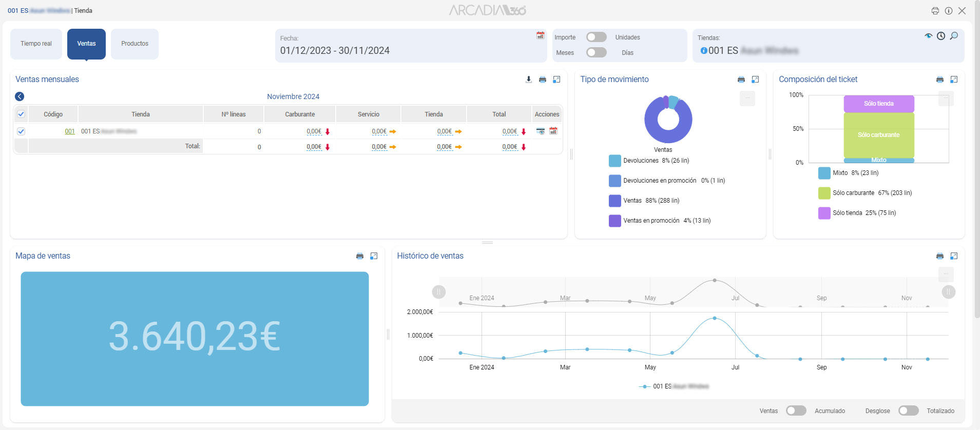This screenshot has height=430, width=980.
Task: Click the clock icon in Tiendas panel
Action: (x=940, y=36)
